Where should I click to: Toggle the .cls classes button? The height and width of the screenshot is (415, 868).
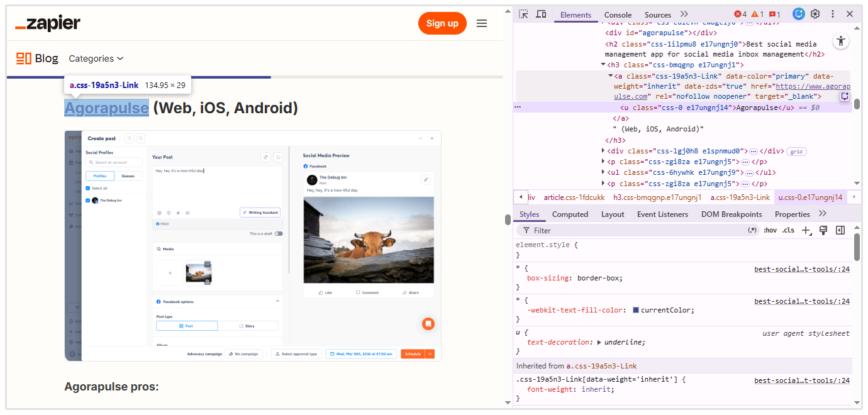[x=788, y=231]
